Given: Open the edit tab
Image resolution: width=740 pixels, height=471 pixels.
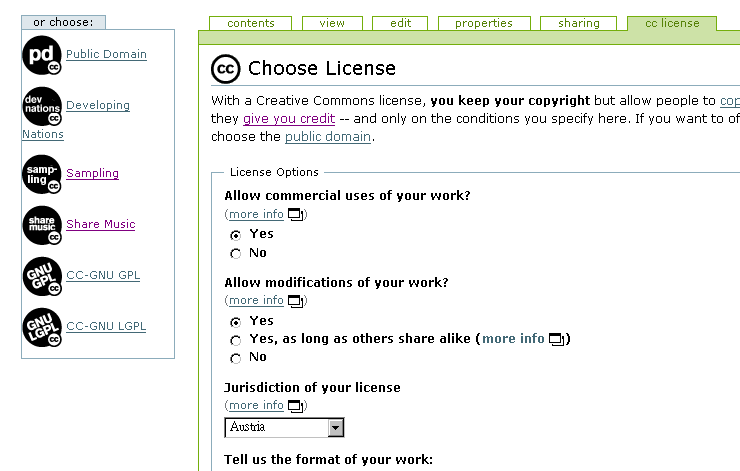Looking at the screenshot, I should pos(400,23).
